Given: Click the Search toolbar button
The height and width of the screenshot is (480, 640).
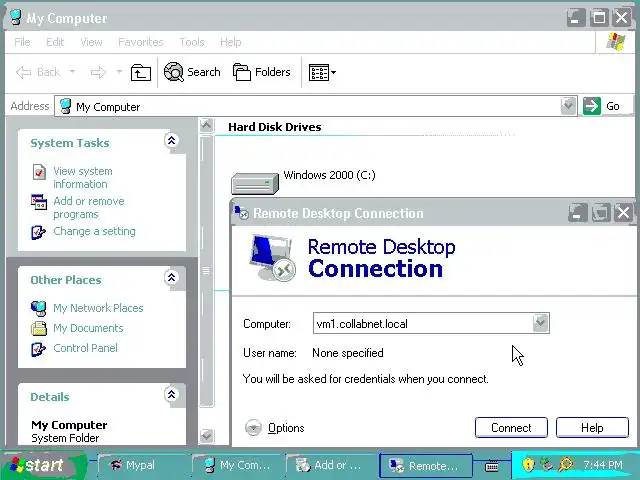Looking at the screenshot, I should click(192, 72).
